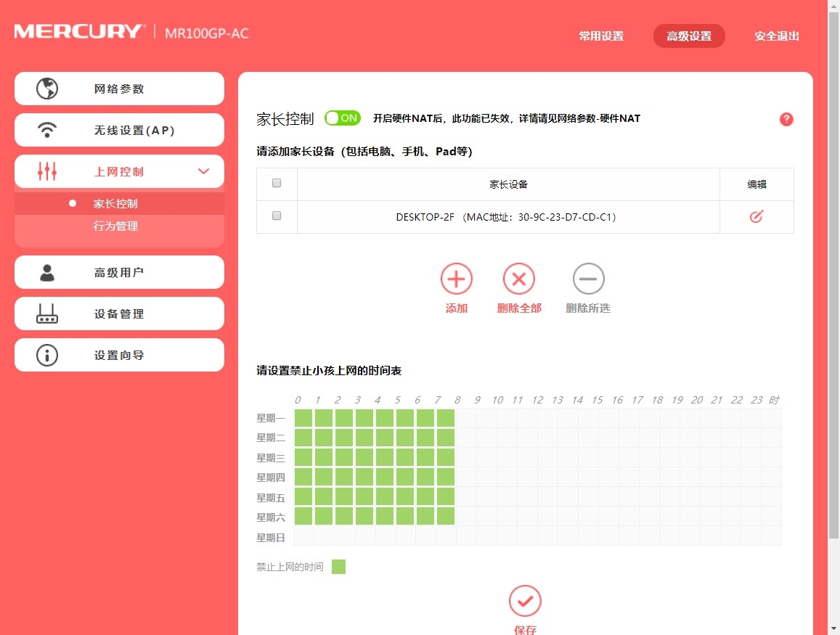Image resolution: width=840 pixels, height=635 pixels.
Task: Click the MR100GP-AC model text
Action: pos(207,33)
